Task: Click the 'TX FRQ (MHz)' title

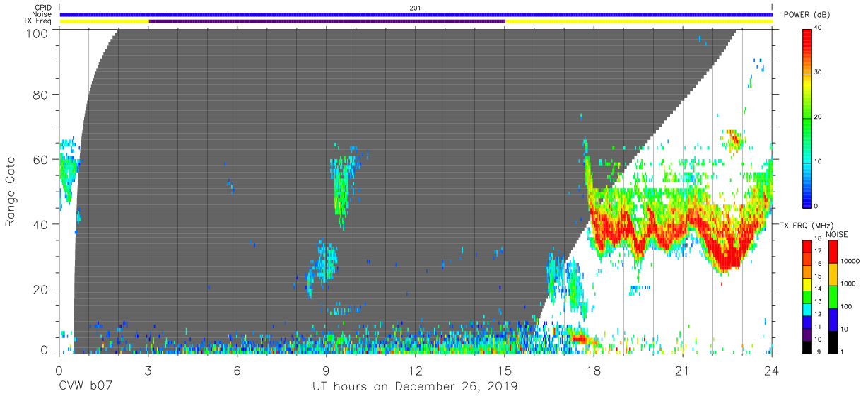Action: (807, 225)
